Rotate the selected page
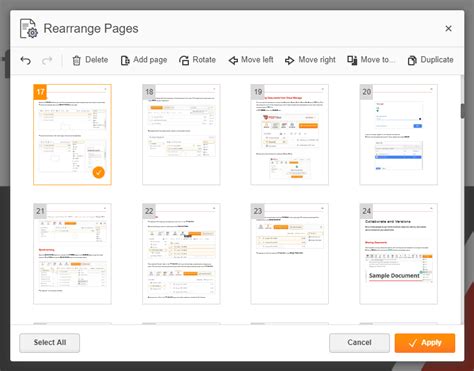The width and height of the screenshot is (474, 371). click(x=197, y=60)
